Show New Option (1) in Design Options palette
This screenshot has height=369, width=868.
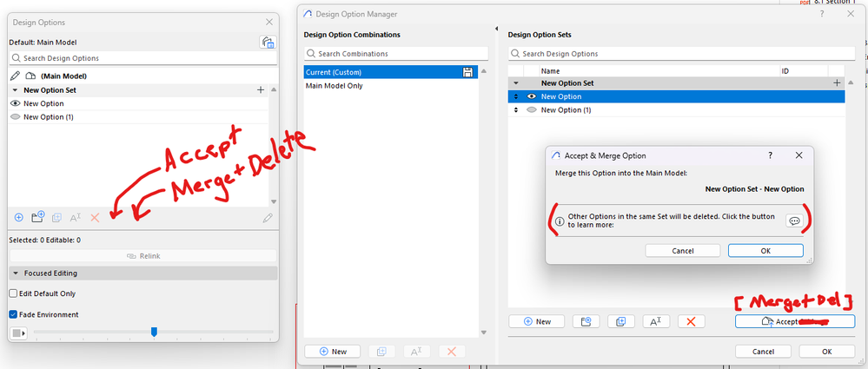(x=15, y=116)
